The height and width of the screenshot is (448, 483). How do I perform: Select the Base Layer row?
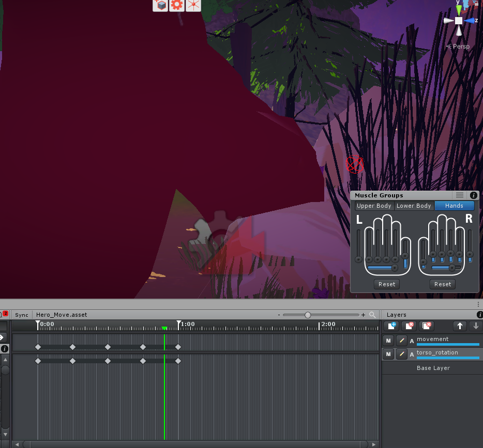(432, 368)
